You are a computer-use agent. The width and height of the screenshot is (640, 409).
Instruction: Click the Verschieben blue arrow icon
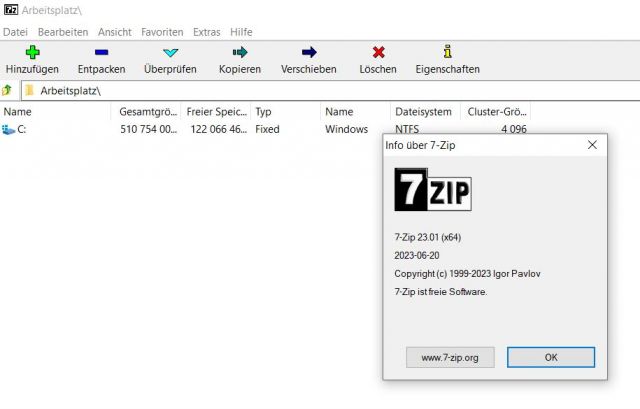point(309,52)
